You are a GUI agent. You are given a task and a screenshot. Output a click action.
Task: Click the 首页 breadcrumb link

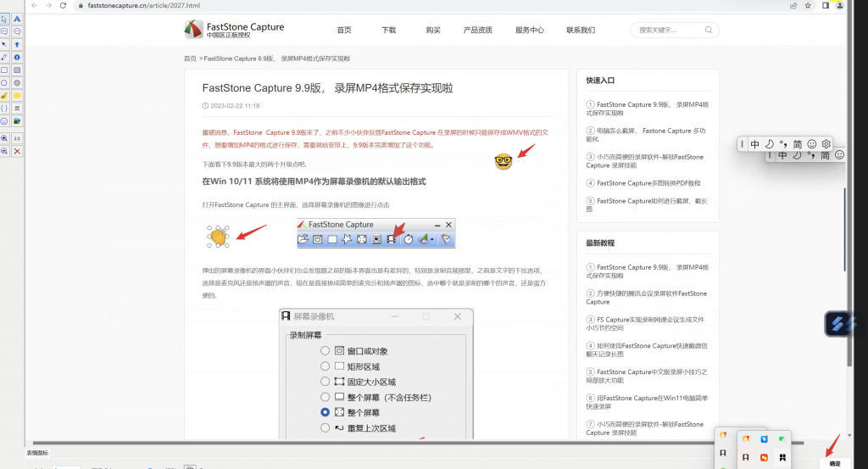(190, 59)
